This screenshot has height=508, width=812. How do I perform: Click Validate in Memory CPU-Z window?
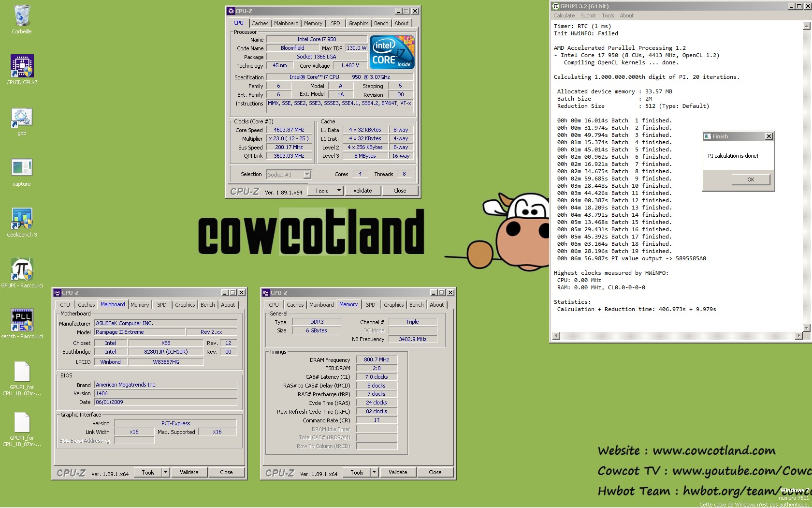pyautogui.click(x=398, y=472)
